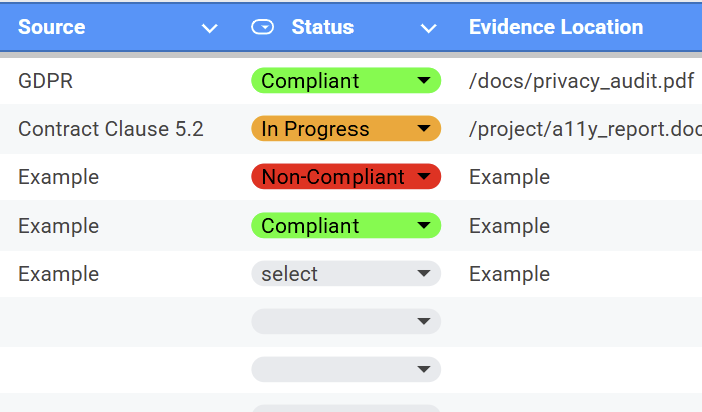
Task: Open the 'select' status dropdown
Action: [346, 274]
